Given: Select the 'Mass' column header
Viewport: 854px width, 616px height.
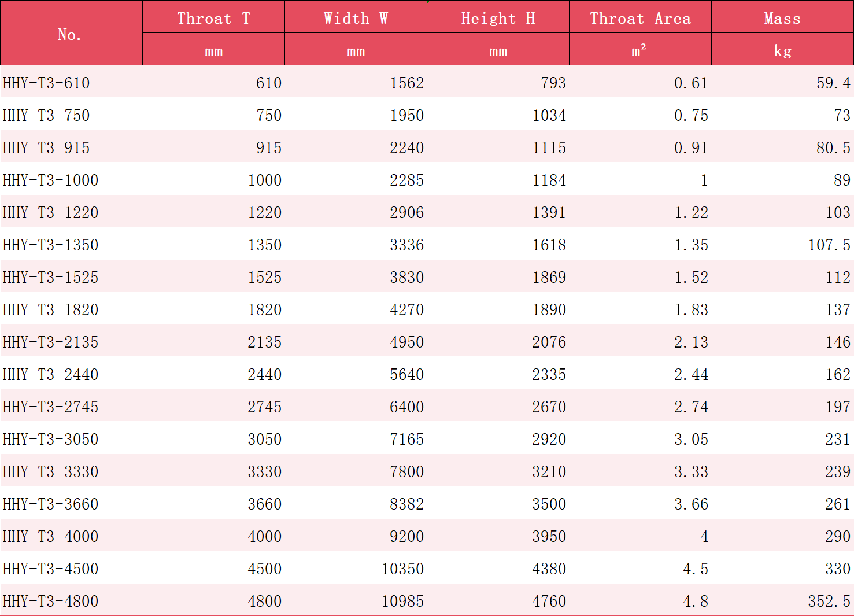Looking at the screenshot, I should click(782, 18).
